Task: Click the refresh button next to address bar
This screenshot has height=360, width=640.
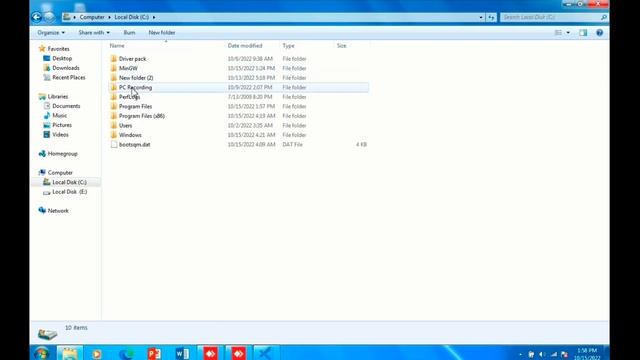Action: (491, 17)
